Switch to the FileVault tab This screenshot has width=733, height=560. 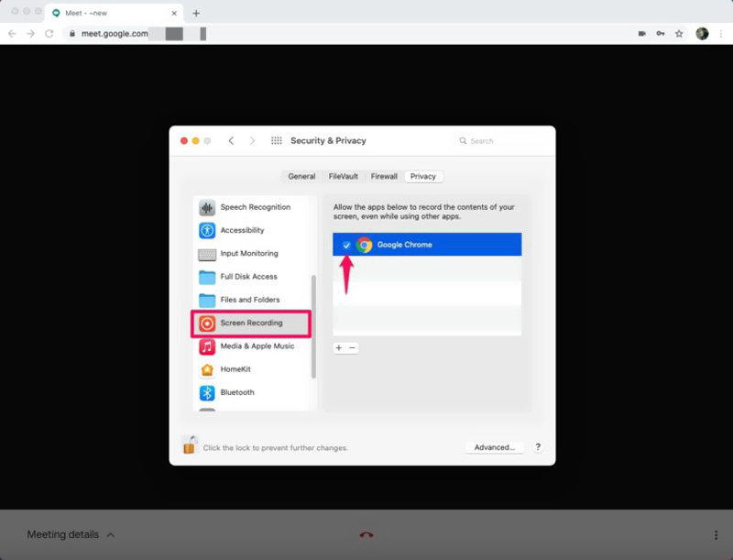[343, 176]
